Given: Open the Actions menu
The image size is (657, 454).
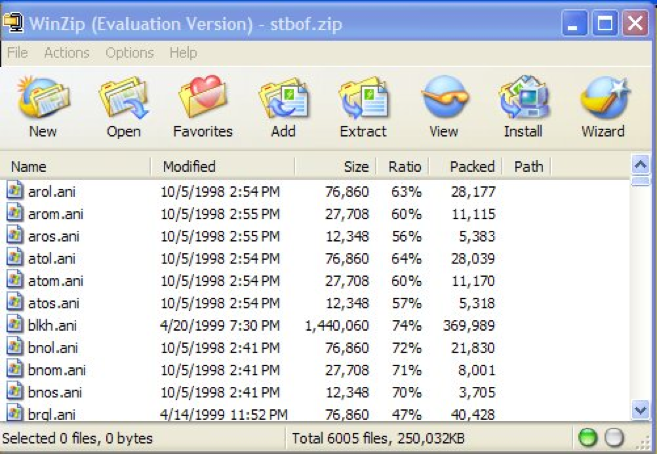Looking at the screenshot, I should [67, 53].
